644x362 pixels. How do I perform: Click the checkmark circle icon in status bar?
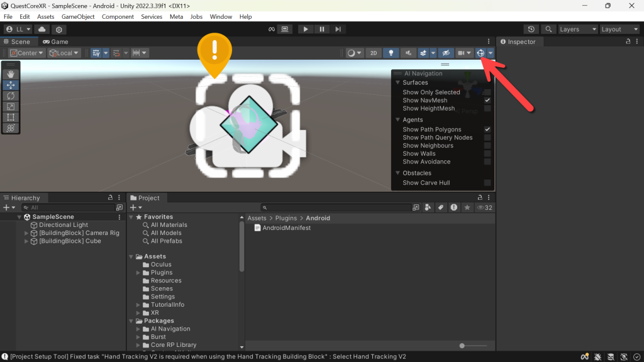pos(636,357)
